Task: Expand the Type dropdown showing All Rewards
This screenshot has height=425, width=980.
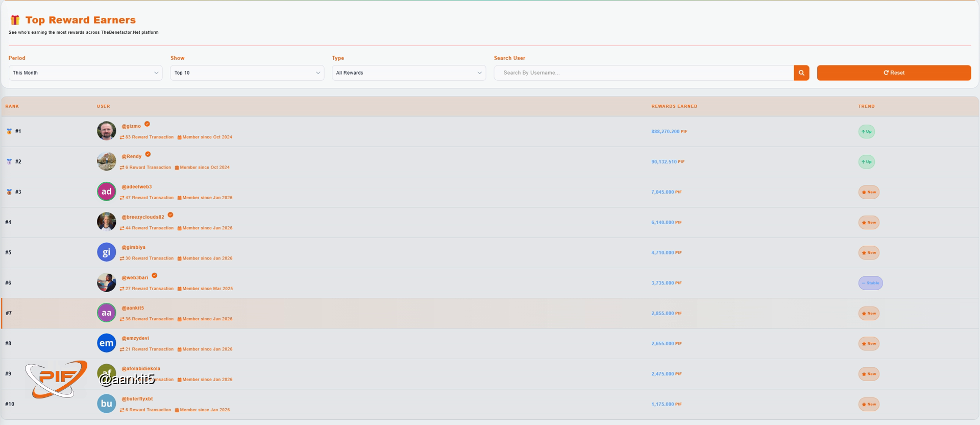Action: (x=409, y=73)
